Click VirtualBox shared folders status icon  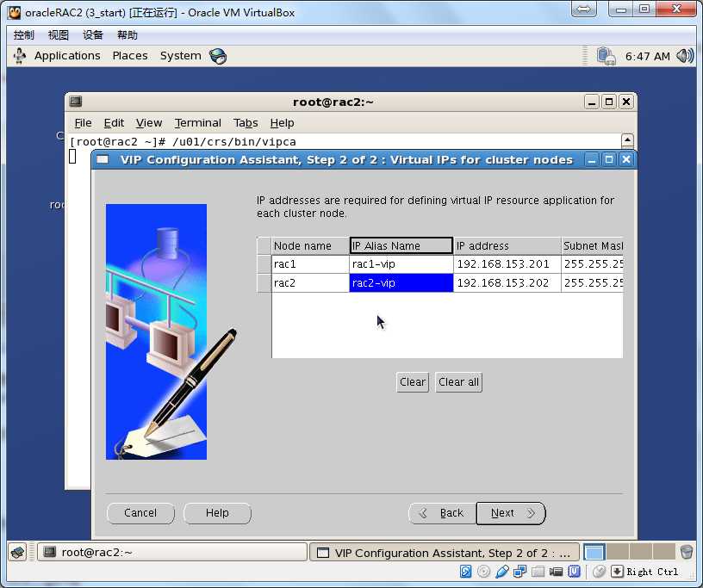click(x=538, y=572)
